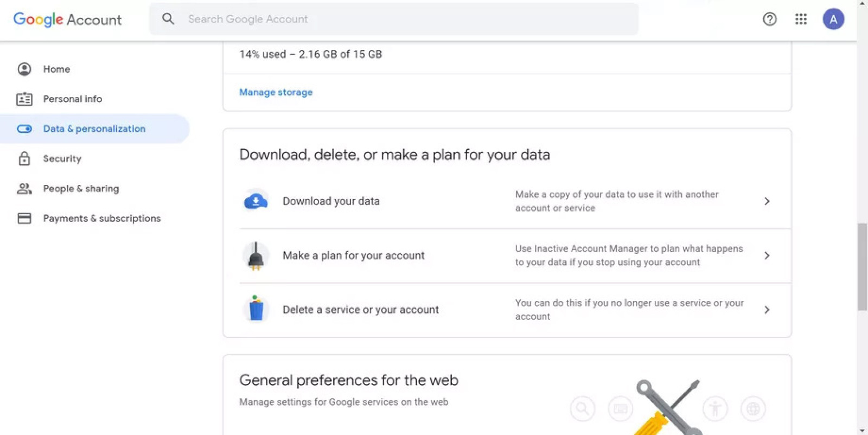Click the Payments credit card sidebar icon
The width and height of the screenshot is (868, 435).
pyautogui.click(x=24, y=218)
